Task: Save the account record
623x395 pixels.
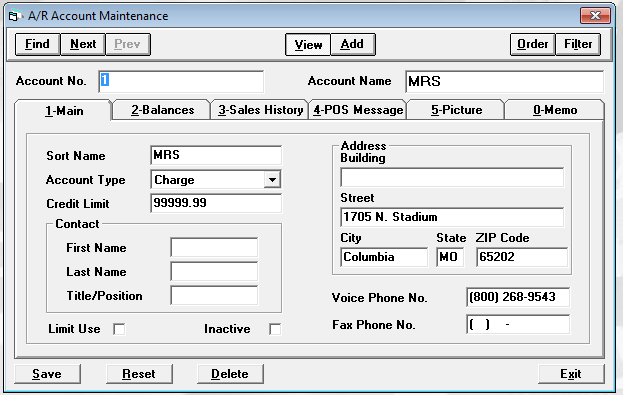Action: pyautogui.click(x=47, y=374)
